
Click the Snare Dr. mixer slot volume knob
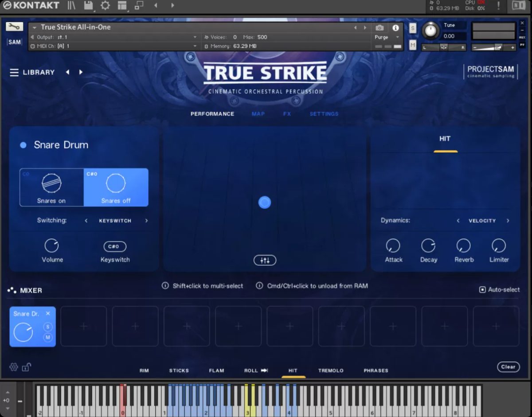click(x=23, y=332)
